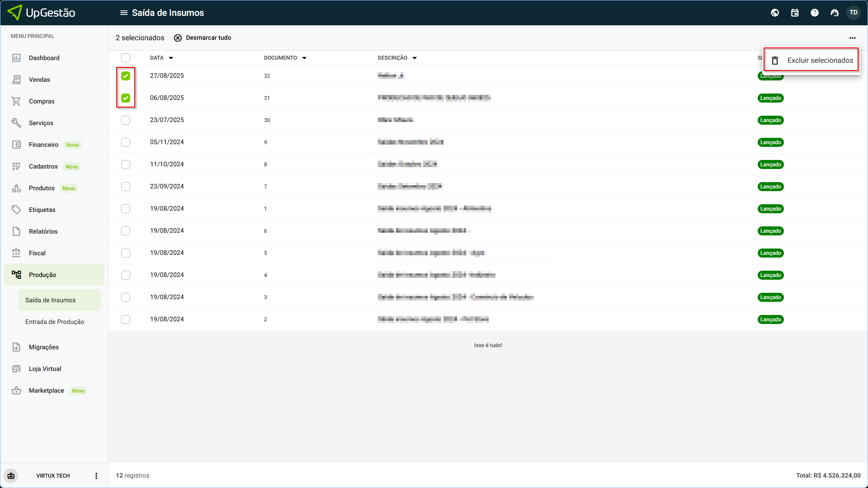The width and height of the screenshot is (868, 488).
Task: Open the Financeiro sidebar link
Action: (x=43, y=145)
